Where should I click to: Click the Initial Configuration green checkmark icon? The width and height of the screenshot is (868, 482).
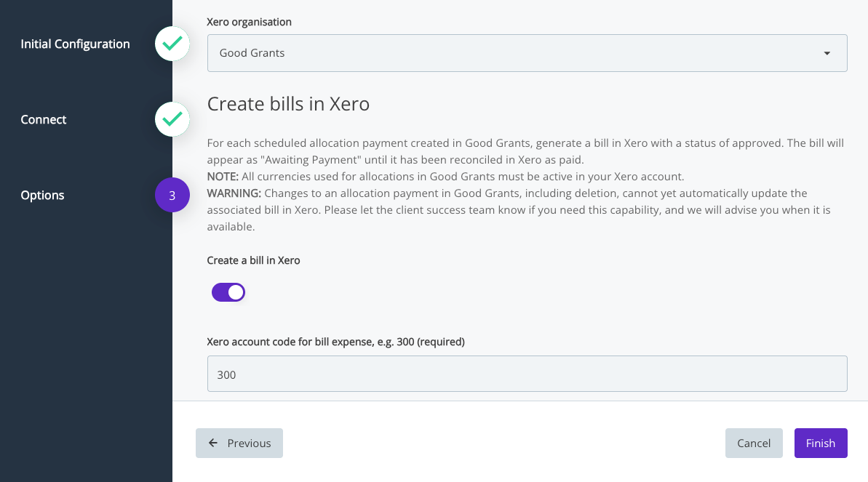172,44
